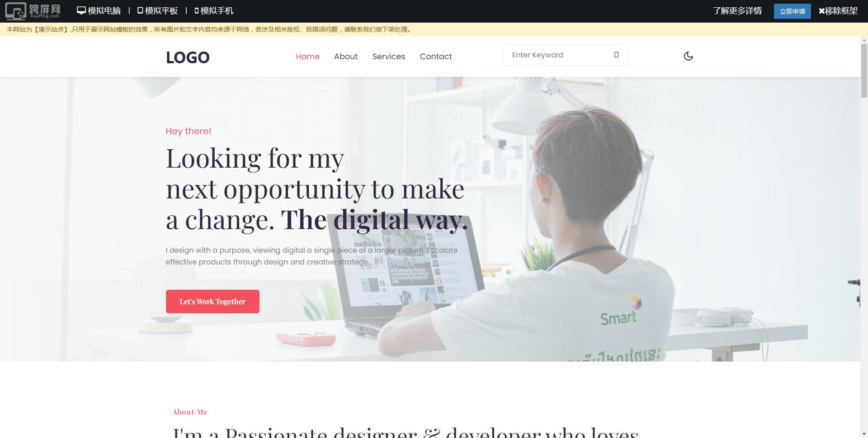Click the hero heading Looking for my
This screenshot has height=438, width=868.
click(x=255, y=158)
